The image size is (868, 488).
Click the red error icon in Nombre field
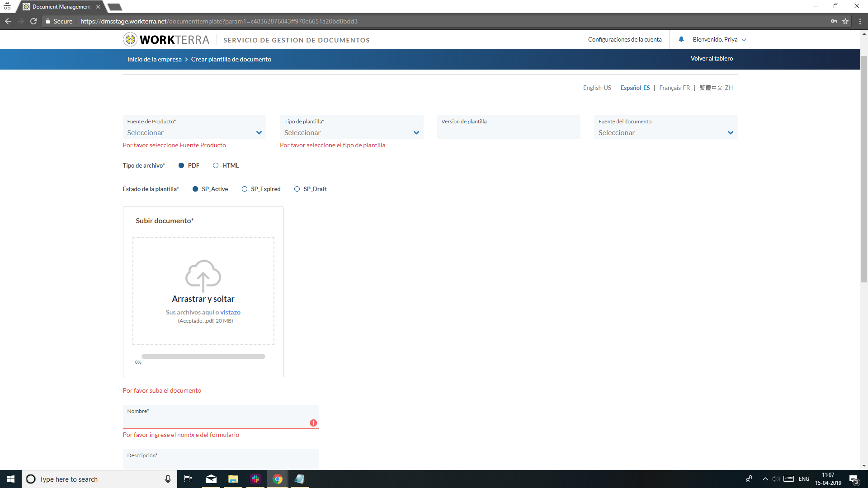pyautogui.click(x=313, y=423)
